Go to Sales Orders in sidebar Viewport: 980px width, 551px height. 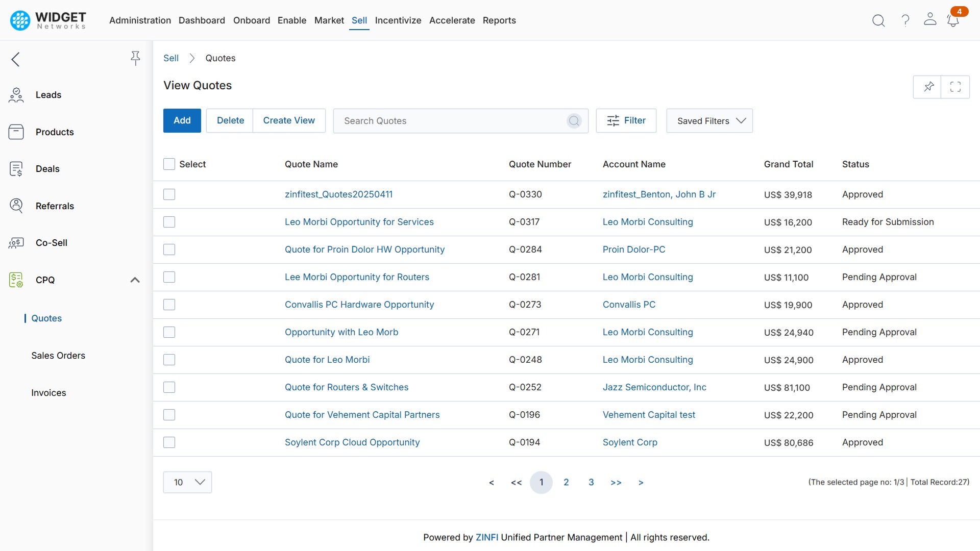click(x=58, y=356)
